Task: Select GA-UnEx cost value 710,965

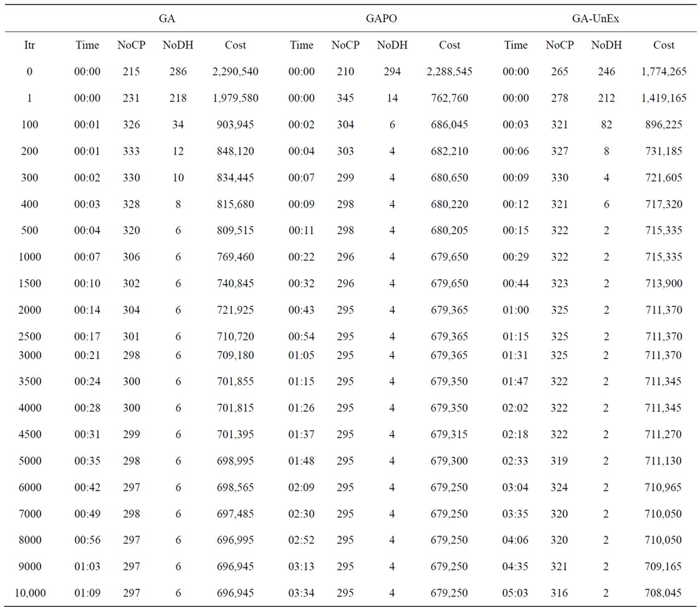Action: (x=664, y=487)
